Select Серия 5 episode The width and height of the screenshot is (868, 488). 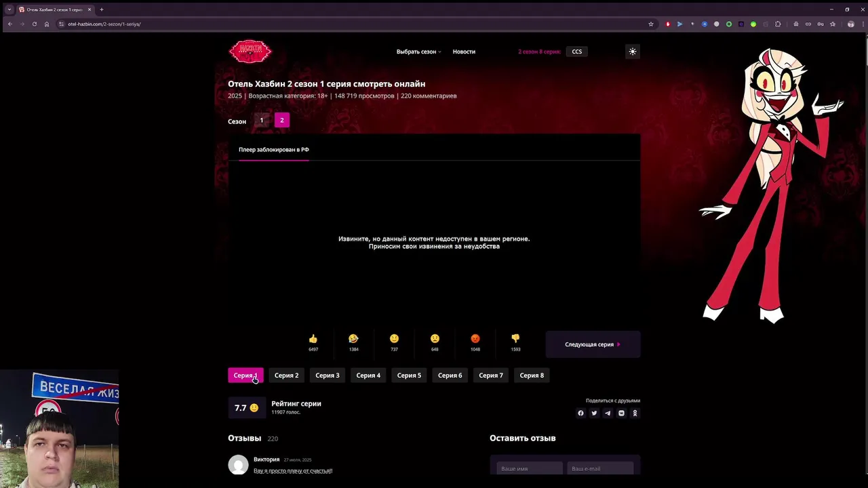tap(409, 375)
